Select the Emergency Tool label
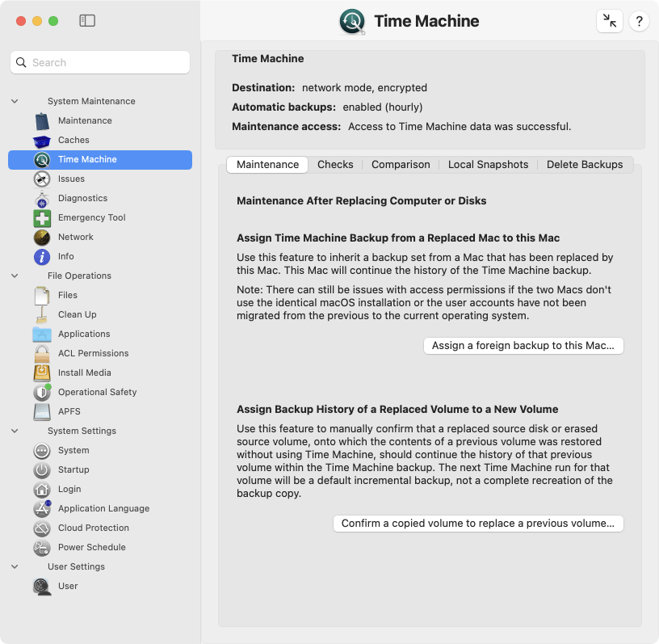This screenshot has width=659, height=644. coord(91,217)
